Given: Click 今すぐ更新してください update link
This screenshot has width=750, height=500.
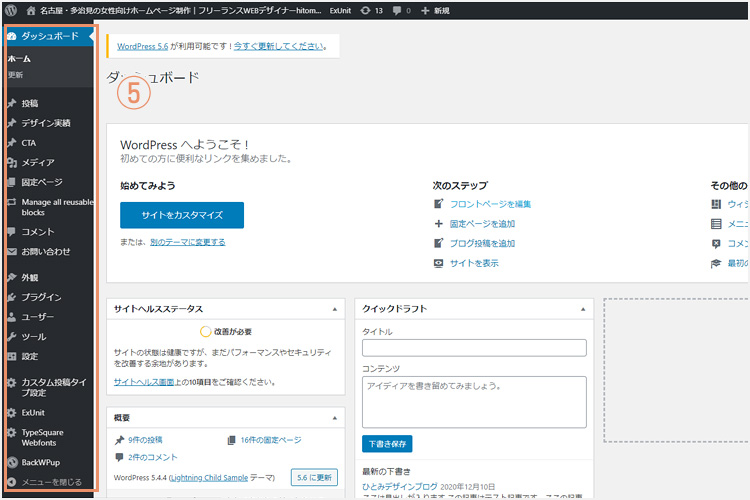Looking at the screenshot, I should point(278,46).
